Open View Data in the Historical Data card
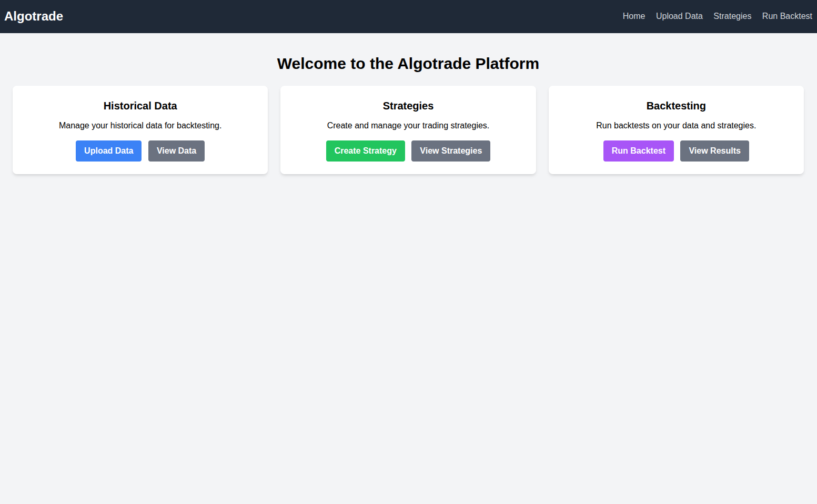 click(176, 151)
